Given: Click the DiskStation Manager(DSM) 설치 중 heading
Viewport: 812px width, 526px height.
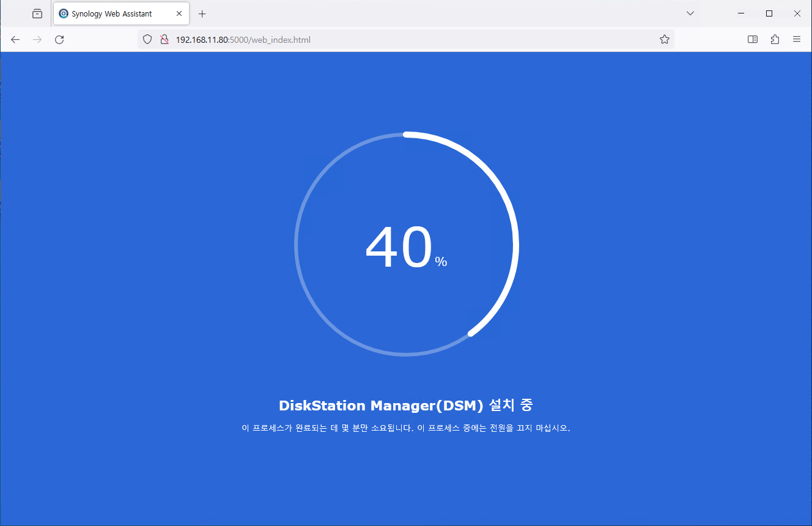Looking at the screenshot, I should point(406,406).
